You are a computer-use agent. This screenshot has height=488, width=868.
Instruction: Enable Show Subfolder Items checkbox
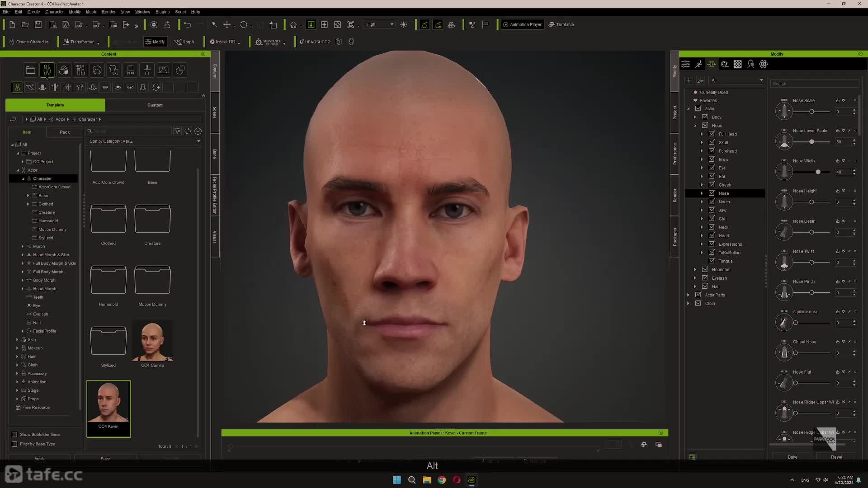pos(14,435)
